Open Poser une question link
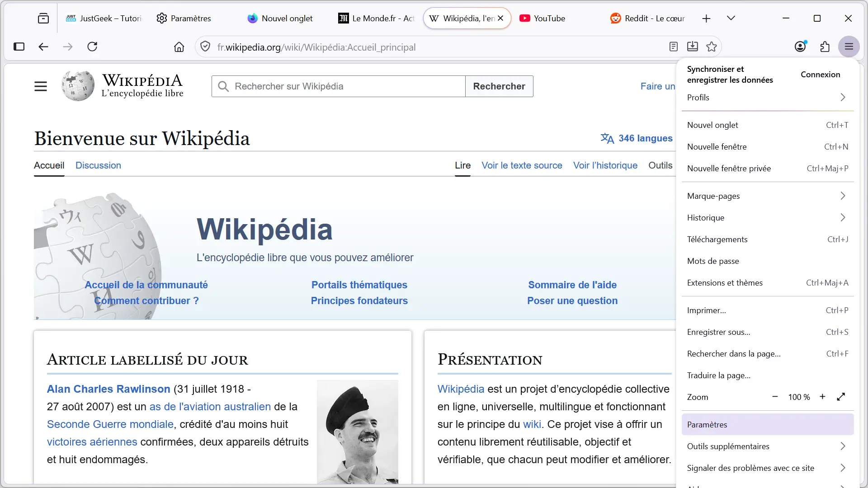 (x=572, y=301)
